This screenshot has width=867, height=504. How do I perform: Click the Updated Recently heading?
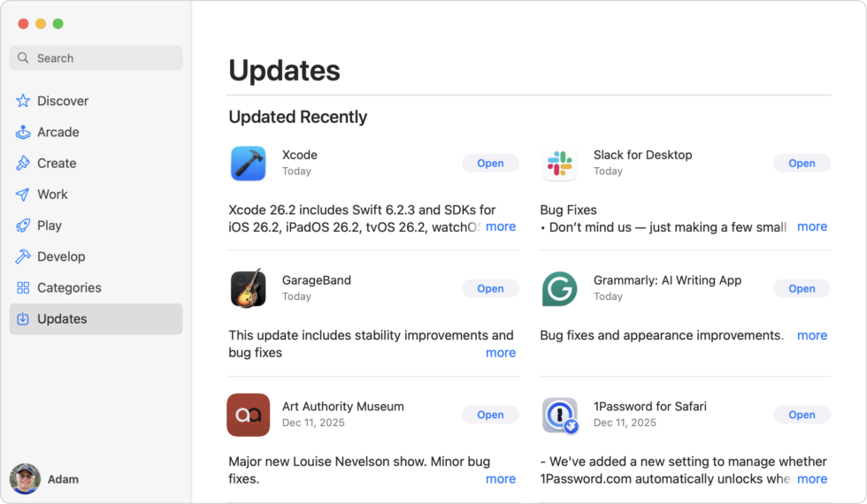(x=297, y=117)
